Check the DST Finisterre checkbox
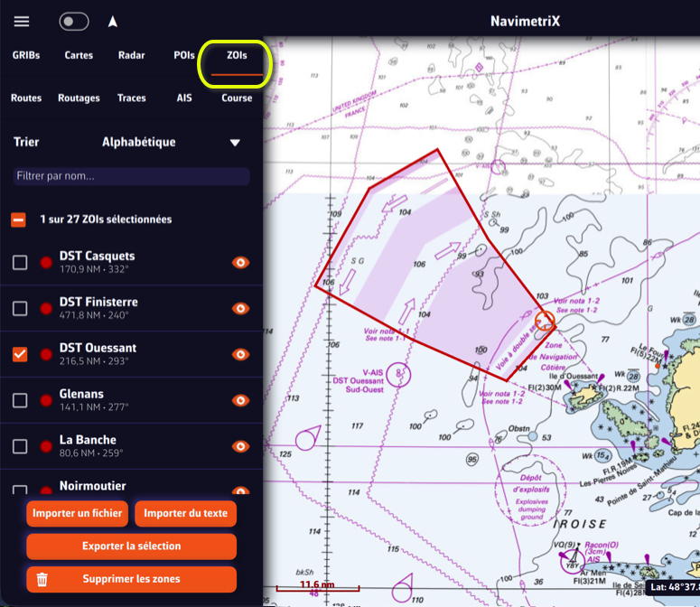This screenshot has height=607, width=700. point(20,308)
